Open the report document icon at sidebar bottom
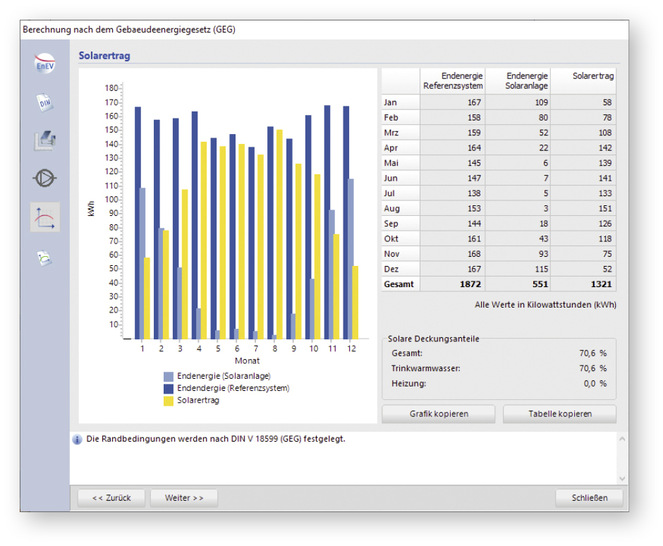Viewport: 663px width, 546px height. pyautogui.click(x=45, y=258)
